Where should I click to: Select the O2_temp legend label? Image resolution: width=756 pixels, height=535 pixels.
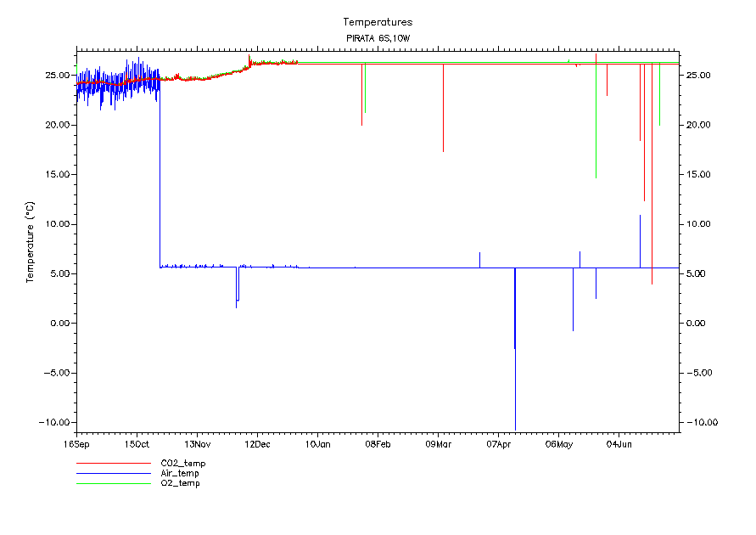181,483
